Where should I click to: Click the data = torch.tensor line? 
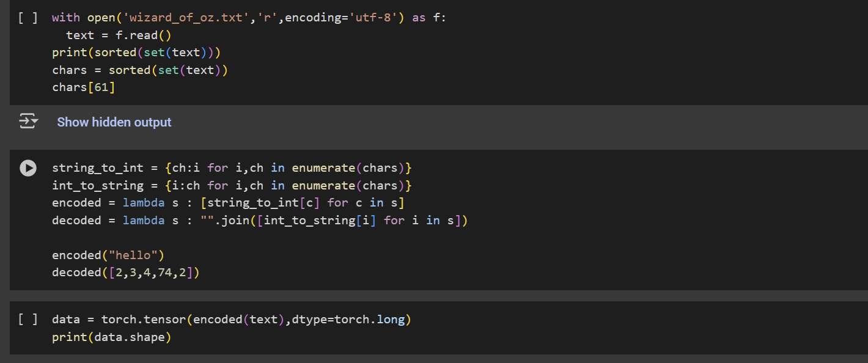(x=232, y=319)
